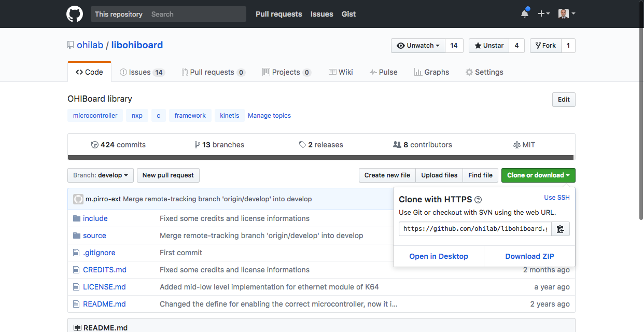Copy the clone URL to clipboard
The height and width of the screenshot is (332, 644).
tap(560, 229)
